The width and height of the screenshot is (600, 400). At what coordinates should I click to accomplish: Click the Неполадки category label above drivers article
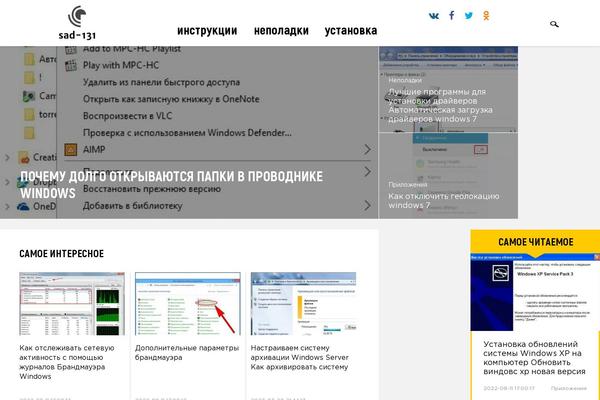[405, 80]
